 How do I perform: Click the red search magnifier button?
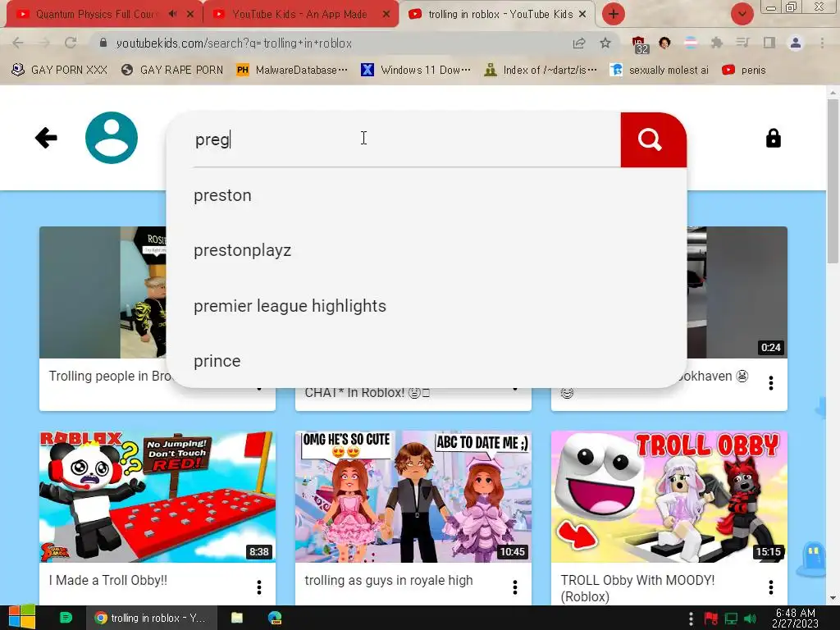click(x=653, y=139)
